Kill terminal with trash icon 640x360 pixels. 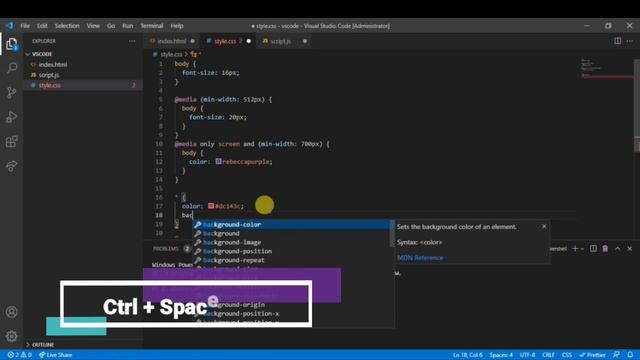(x=605, y=248)
